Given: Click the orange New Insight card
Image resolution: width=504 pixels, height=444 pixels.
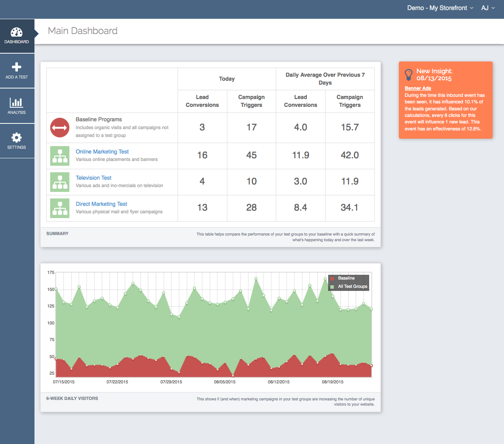Looking at the screenshot, I should click(446, 100).
